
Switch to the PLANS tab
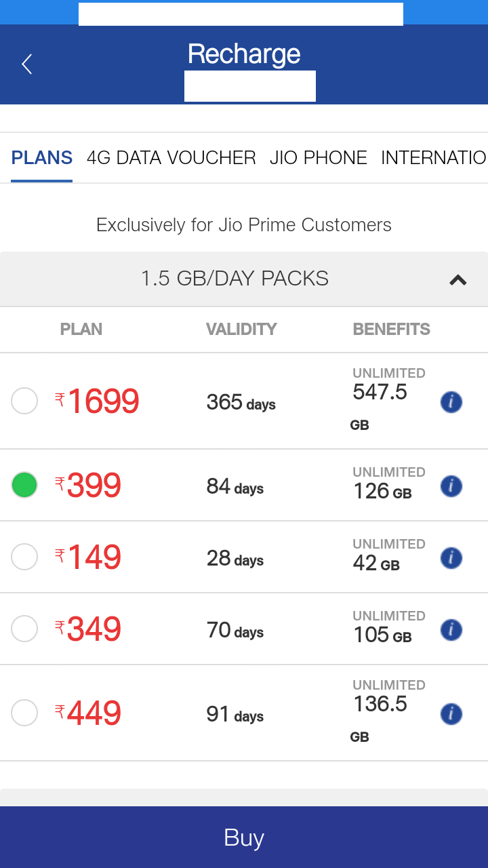pyautogui.click(x=42, y=158)
